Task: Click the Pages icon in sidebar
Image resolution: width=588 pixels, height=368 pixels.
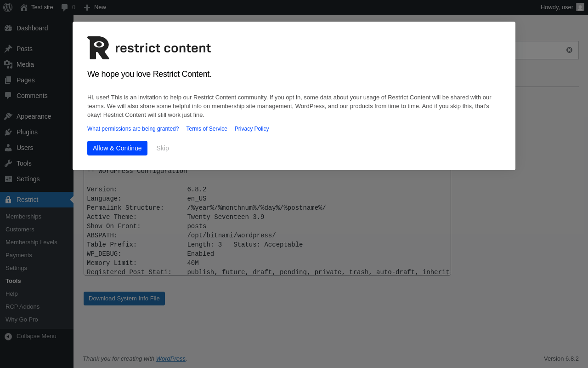Action: [8, 80]
